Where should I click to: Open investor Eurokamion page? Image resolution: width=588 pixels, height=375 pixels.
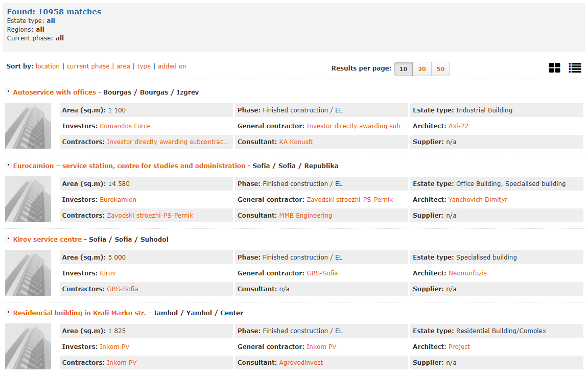[x=118, y=200]
